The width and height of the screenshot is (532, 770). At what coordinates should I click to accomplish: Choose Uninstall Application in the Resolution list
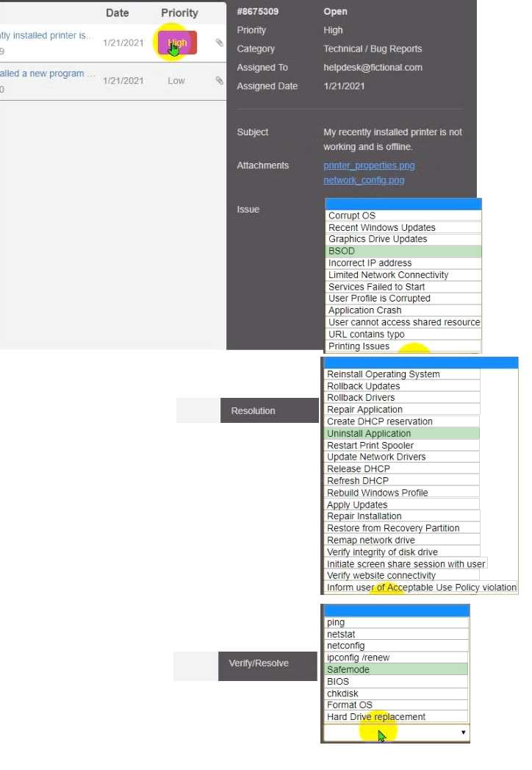pyautogui.click(x=368, y=433)
